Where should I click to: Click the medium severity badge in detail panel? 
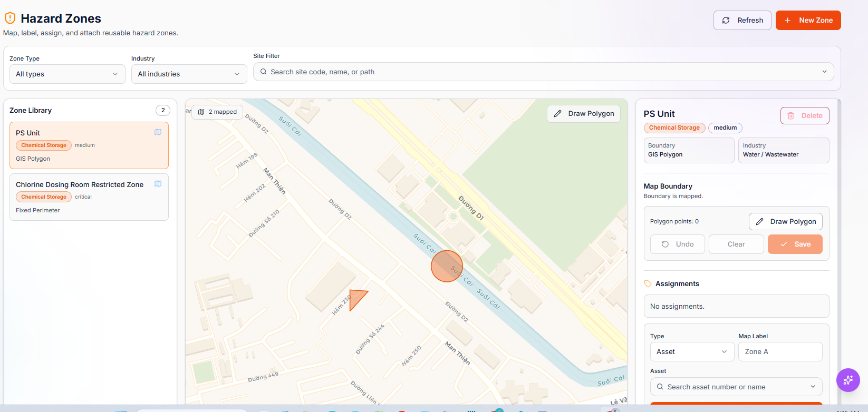[725, 127]
